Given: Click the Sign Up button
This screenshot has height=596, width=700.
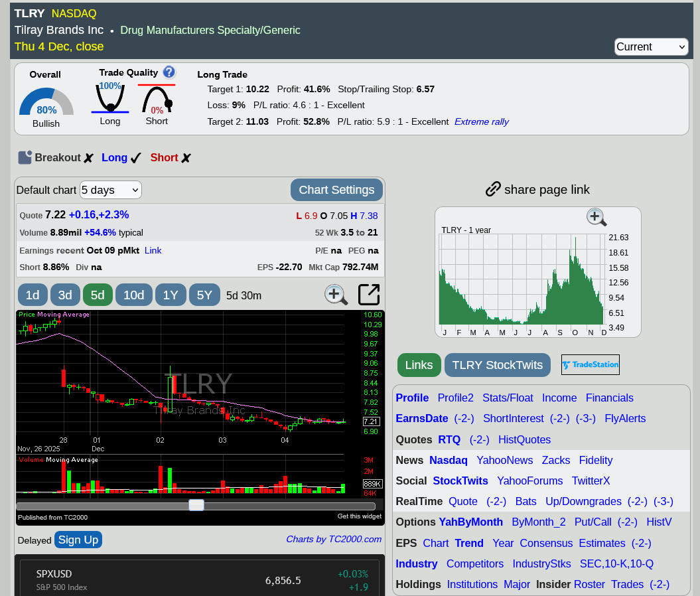Looking at the screenshot, I should coord(78,540).
